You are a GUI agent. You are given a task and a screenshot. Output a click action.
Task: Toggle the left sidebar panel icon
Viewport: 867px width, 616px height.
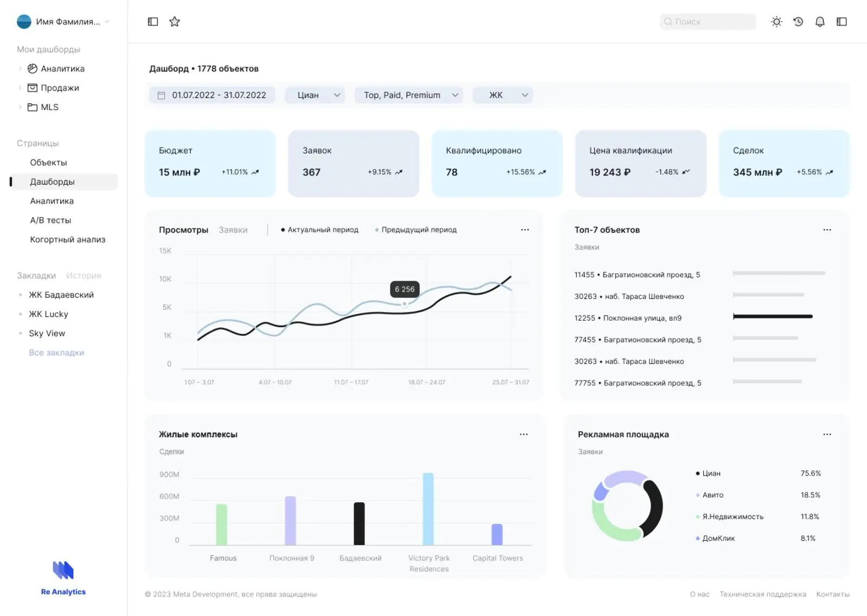pos(153,22)
